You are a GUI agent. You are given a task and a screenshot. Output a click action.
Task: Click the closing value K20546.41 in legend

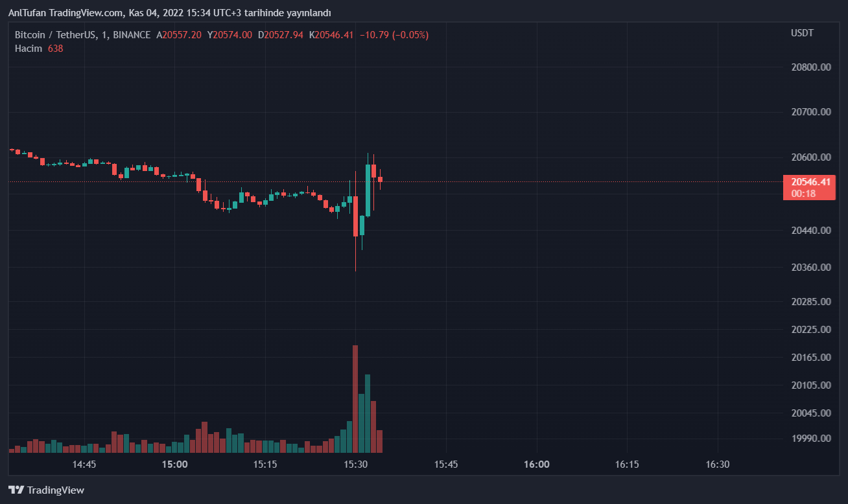(x=331, y=35)
